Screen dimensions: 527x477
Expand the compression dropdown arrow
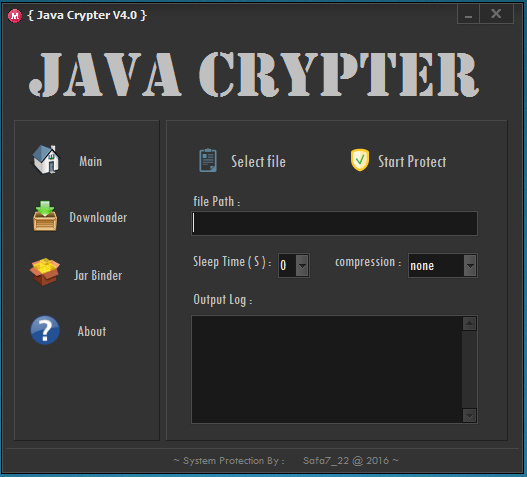pyautogui.click(x=470, y=266)
